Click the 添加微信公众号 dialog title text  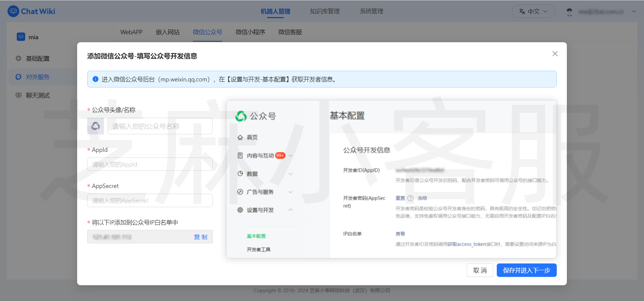click(x=142, y=56)
